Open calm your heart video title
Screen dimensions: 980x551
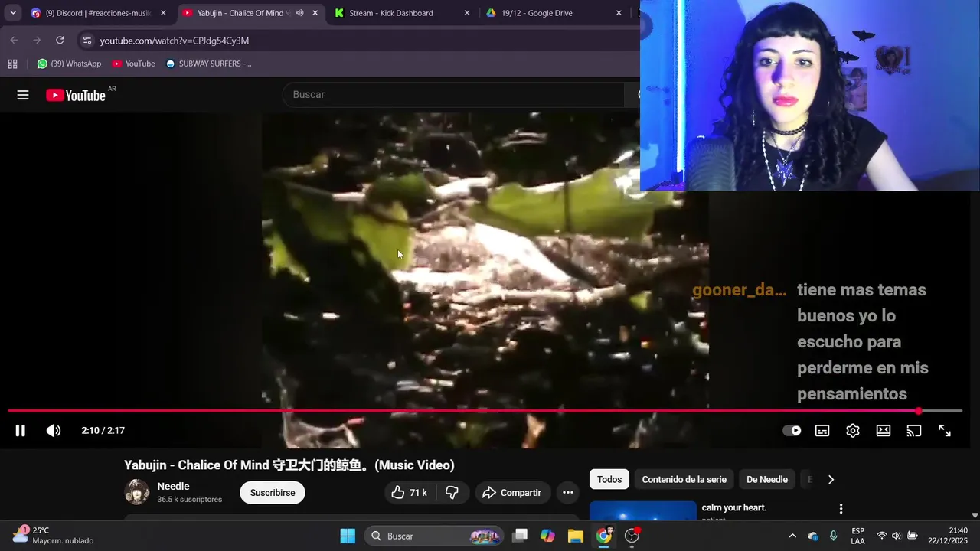(x=734, y=507)
